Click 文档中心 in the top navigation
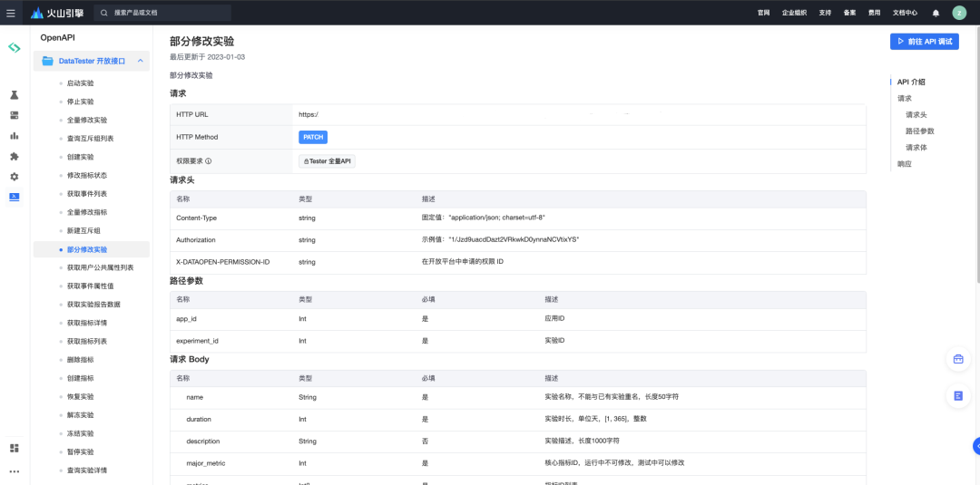Image resolution: width=980 pixels, height=485 pixels. tap(905, 13)
